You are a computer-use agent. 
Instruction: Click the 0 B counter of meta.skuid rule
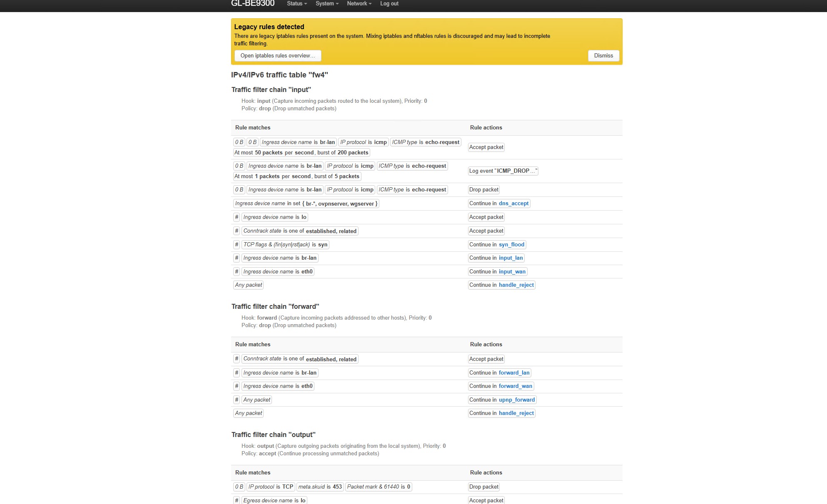pyautogui.click(x=239, y=487)
